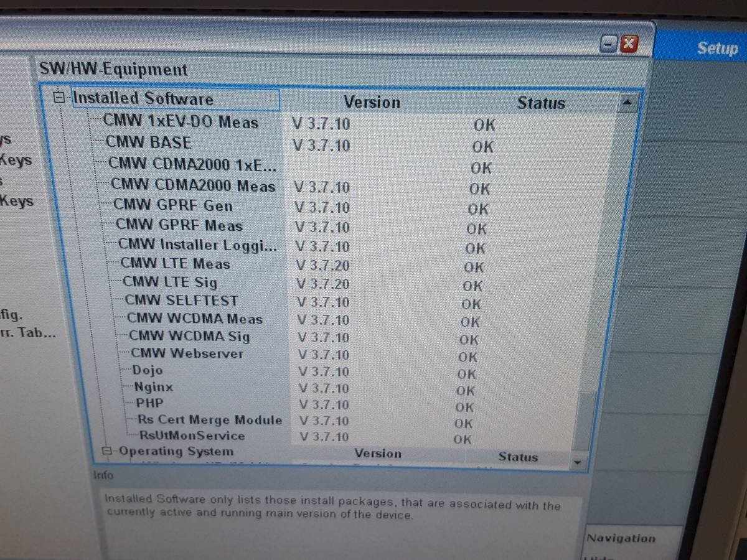Collapse the Installed Software tree node
The width and height of the screenshot is (747, 560).
click(60, 98)
